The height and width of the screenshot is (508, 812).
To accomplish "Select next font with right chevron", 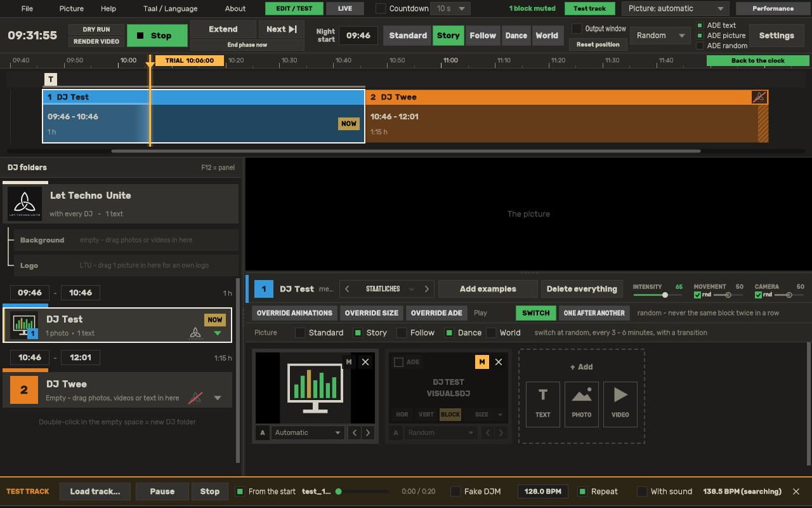I will (427, 289).
